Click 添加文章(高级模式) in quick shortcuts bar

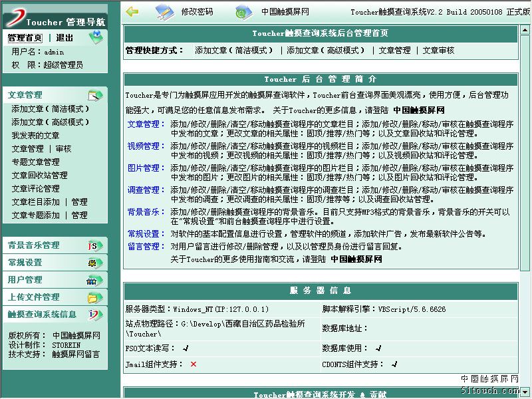(326, 51)
